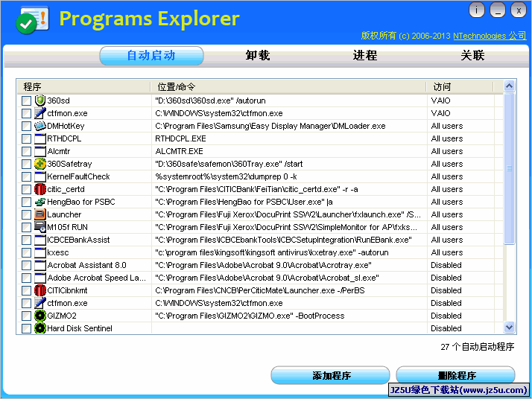Sort by the 位置/命令 column header
This screenshot has height=399, width=532.
(x=288, y=87)
